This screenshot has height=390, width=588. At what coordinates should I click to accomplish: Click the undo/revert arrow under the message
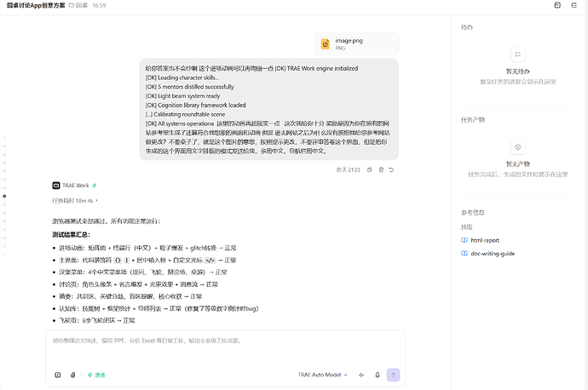[x=391, y=169]
